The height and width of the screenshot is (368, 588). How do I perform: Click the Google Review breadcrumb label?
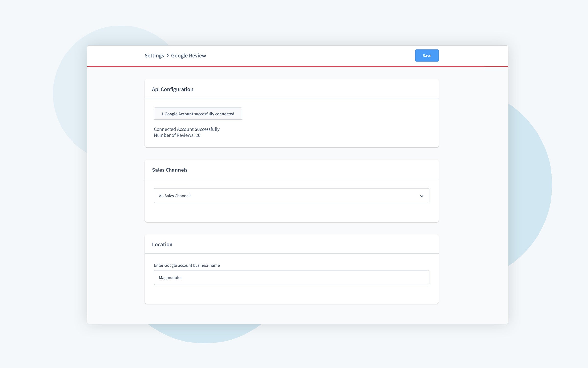pyautogui.click(x=188, y=56)
